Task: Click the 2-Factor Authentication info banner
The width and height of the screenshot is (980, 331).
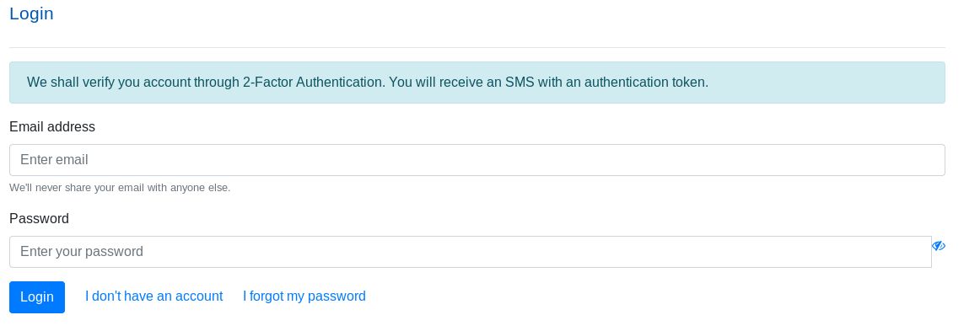Action: point(477,83)
